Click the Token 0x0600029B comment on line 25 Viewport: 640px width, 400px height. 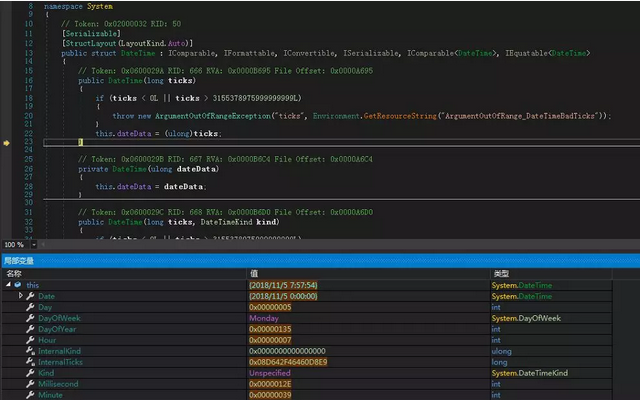coord(225,159)
